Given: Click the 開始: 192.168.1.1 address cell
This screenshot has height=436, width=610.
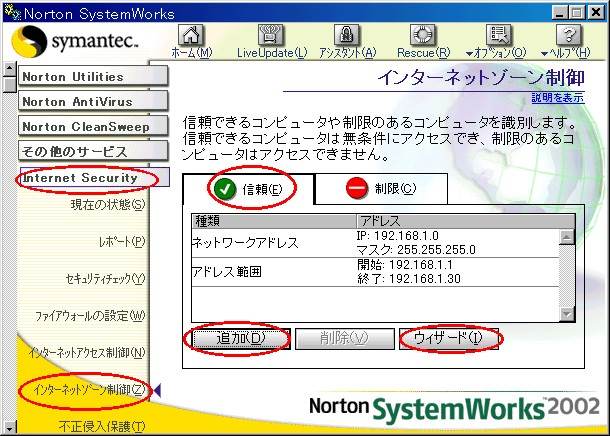Looking at the screenshot, I should 405,265.
